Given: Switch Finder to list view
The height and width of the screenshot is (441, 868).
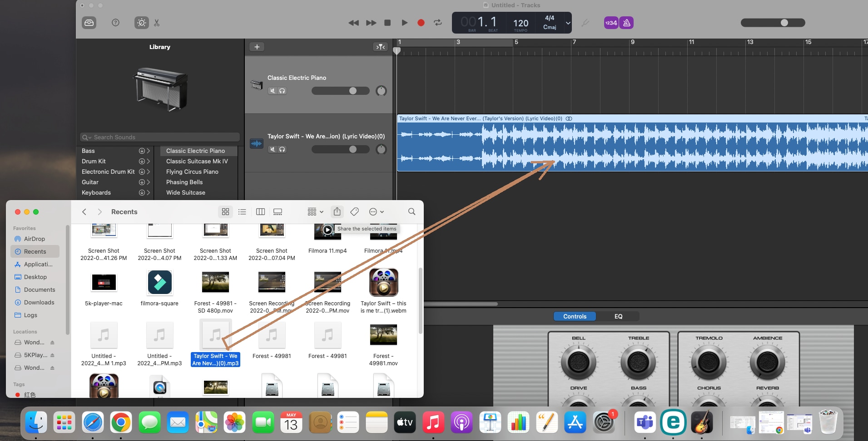Looking at the screenshot, I should coord(242,212).
